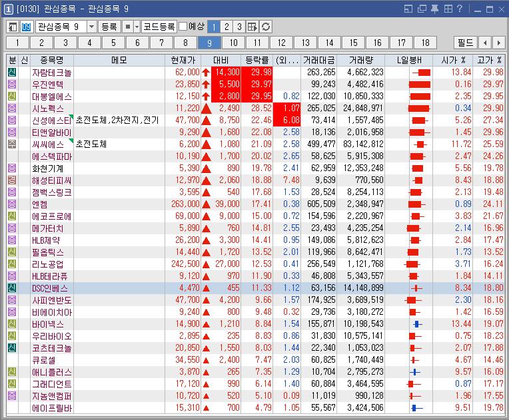This screenshot has width=509, height=420.
Task: Click the 초전도체 memo for 씨씨에스
Action: click(91, 144)
